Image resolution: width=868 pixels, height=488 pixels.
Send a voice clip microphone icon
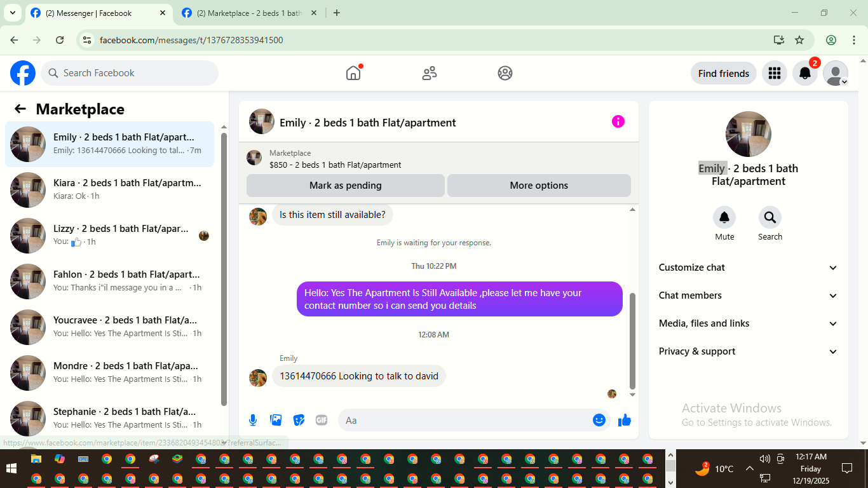tap(253, 420)
